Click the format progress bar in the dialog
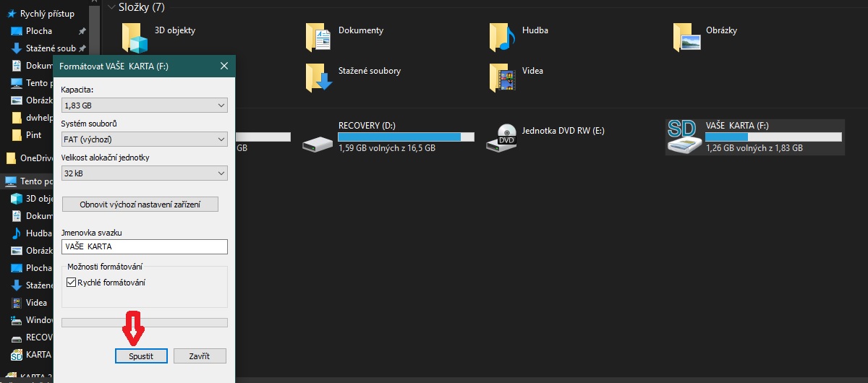Image resolution: width=868 pixels, height=383 pixels. pyautogui.click(x=145, y=322)
